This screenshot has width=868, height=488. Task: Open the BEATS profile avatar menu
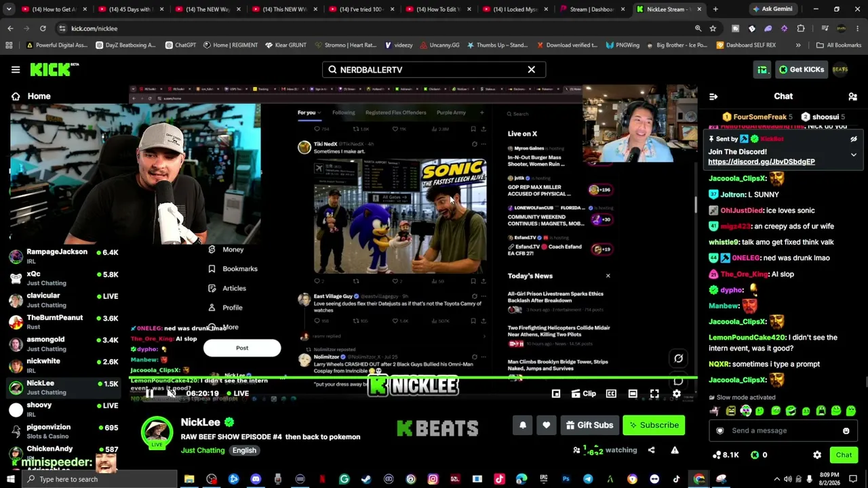[x=840, y=69]
